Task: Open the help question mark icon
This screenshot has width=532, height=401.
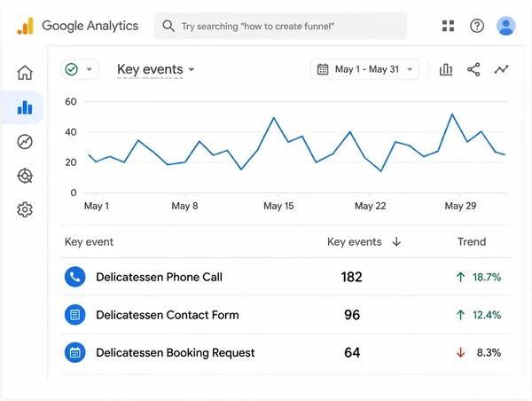Action: 477,26
